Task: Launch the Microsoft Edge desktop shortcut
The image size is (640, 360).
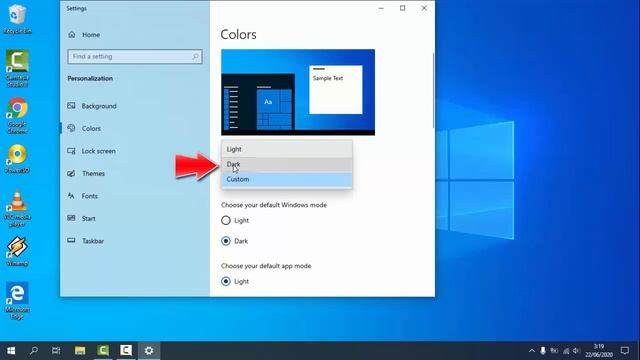Action: point(17,300)
